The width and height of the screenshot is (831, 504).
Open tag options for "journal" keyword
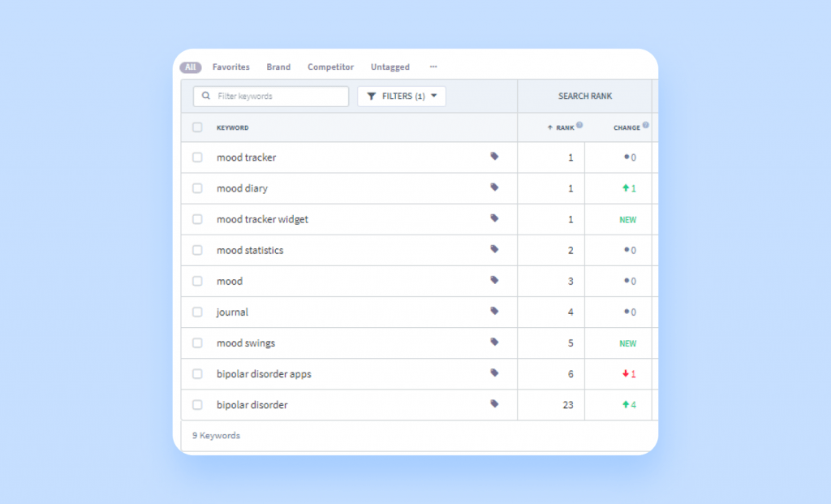(495, 312)
